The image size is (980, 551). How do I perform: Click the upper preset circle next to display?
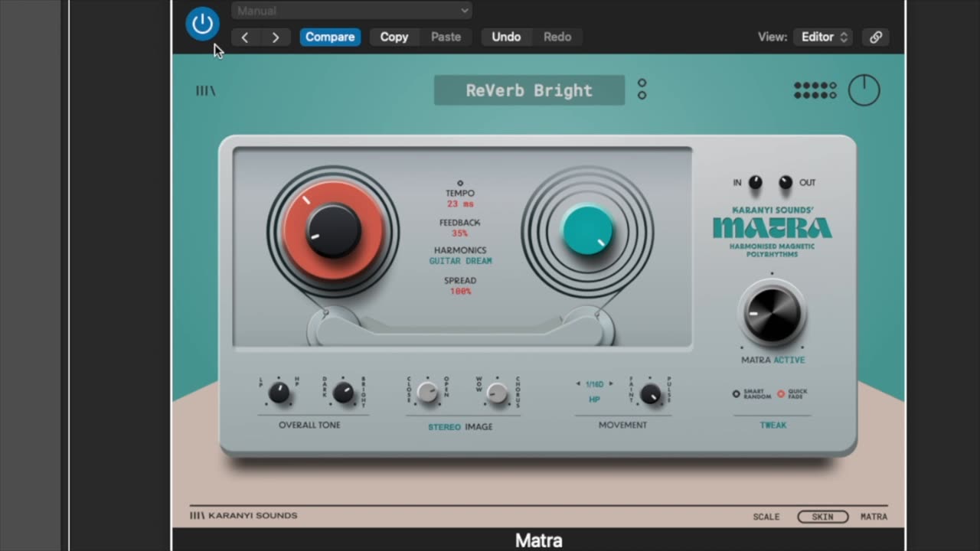tap(642, 83)
